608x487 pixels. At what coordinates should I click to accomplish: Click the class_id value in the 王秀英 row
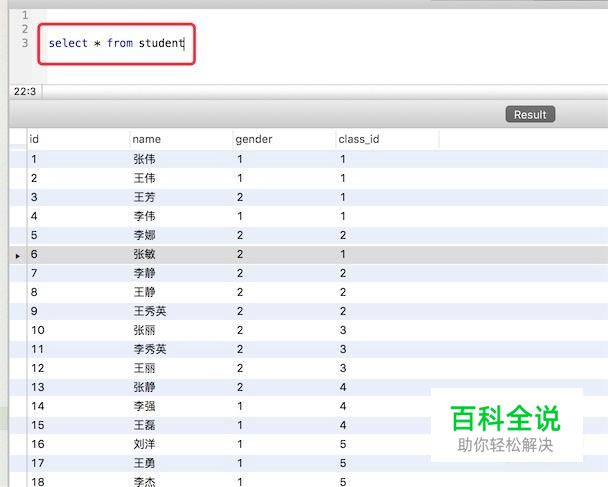tap(343, 311)
